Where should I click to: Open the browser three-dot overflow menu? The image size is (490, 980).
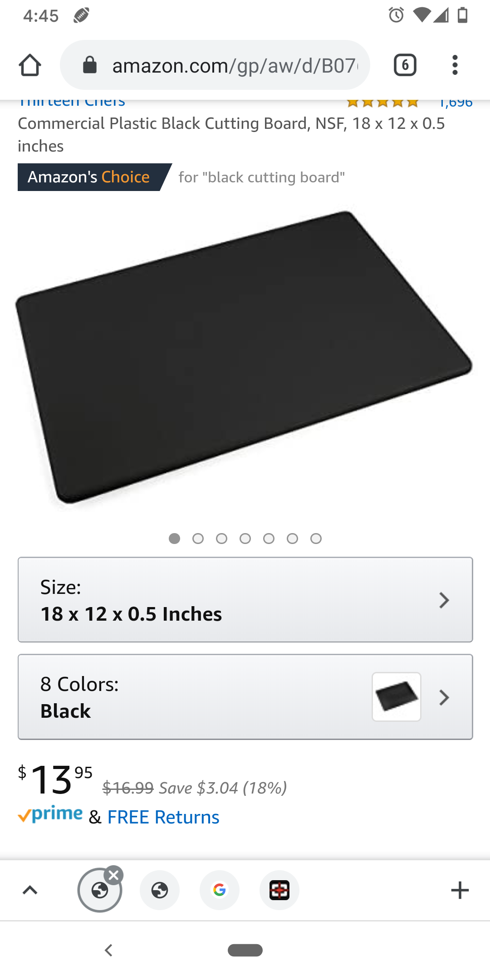point(455,65)
